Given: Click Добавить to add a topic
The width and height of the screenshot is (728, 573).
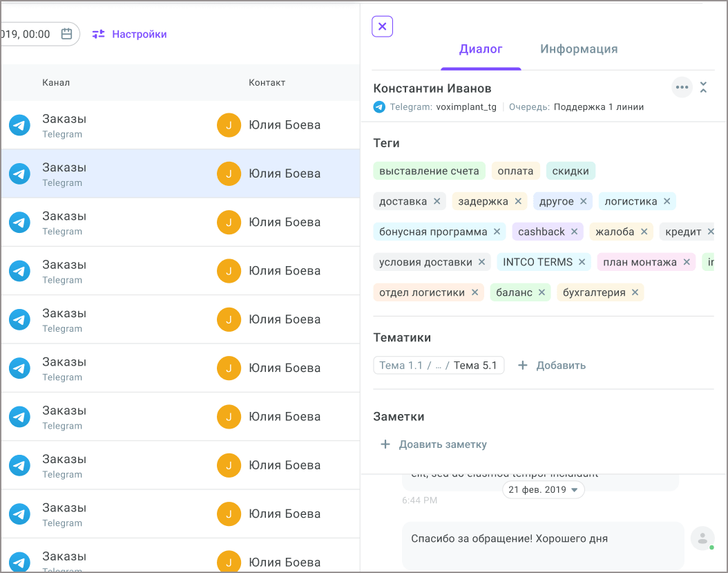Looking at the screenshot, I should tap(552, 366).
